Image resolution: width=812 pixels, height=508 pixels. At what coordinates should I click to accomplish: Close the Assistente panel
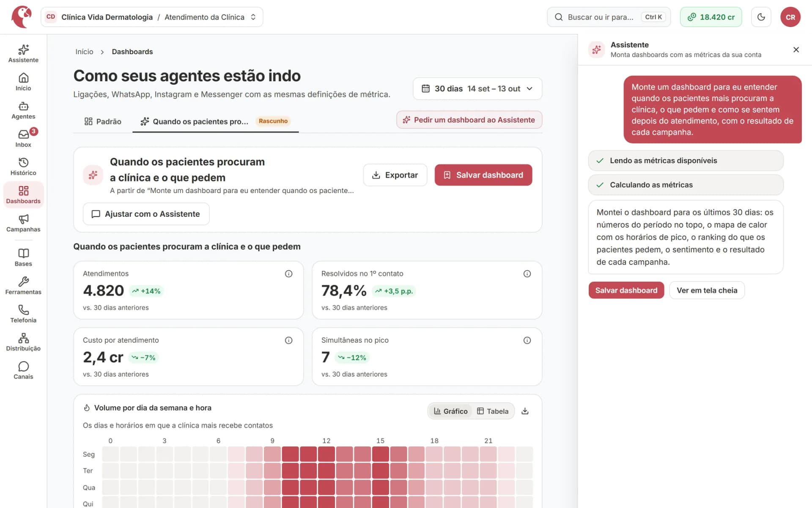point(796,50)
